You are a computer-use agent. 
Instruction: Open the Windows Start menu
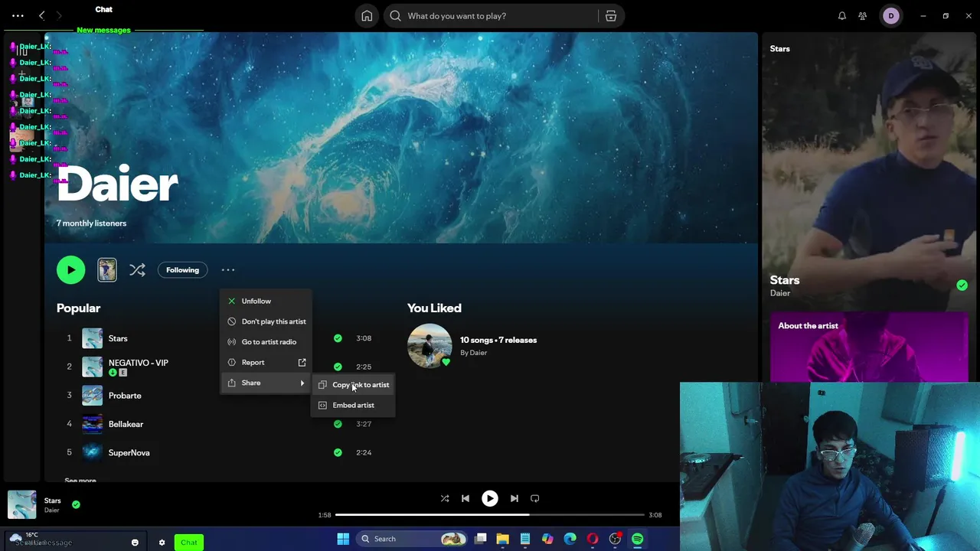pyautogui.click(x=343, y=539)
